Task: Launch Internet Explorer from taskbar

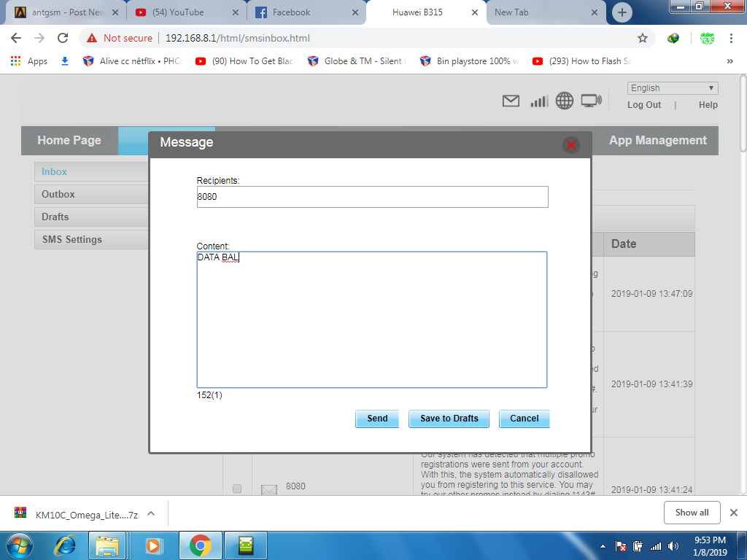Action: (x=66, y=545)
